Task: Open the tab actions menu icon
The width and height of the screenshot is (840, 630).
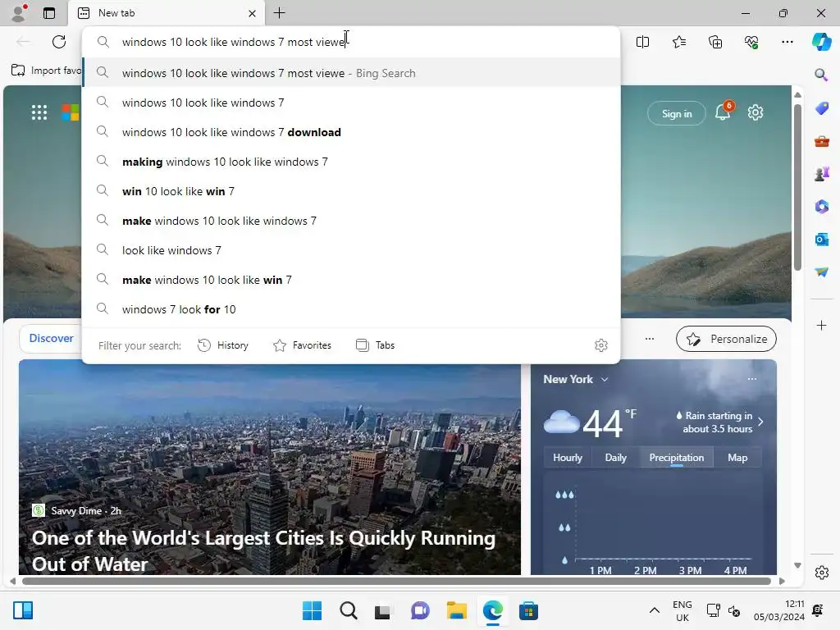Action: 49,13
